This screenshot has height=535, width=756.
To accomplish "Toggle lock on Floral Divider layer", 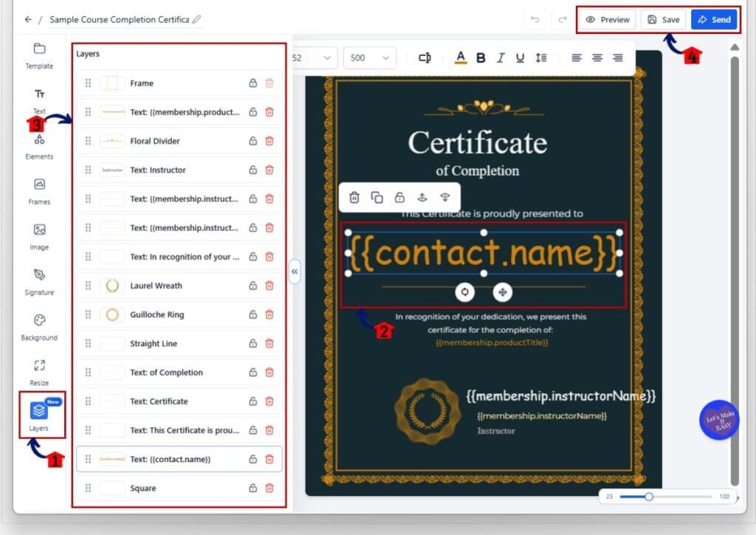I will pos(252,141).
